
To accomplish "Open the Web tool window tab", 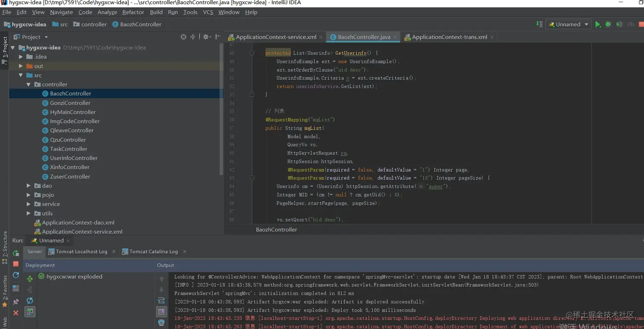I will (x=5, y=322).
